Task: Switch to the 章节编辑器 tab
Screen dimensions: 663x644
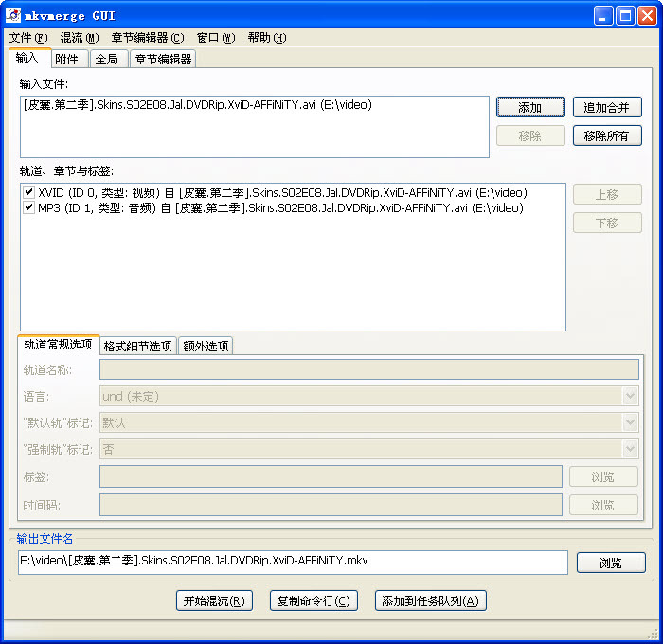Action: click(163, 60)
